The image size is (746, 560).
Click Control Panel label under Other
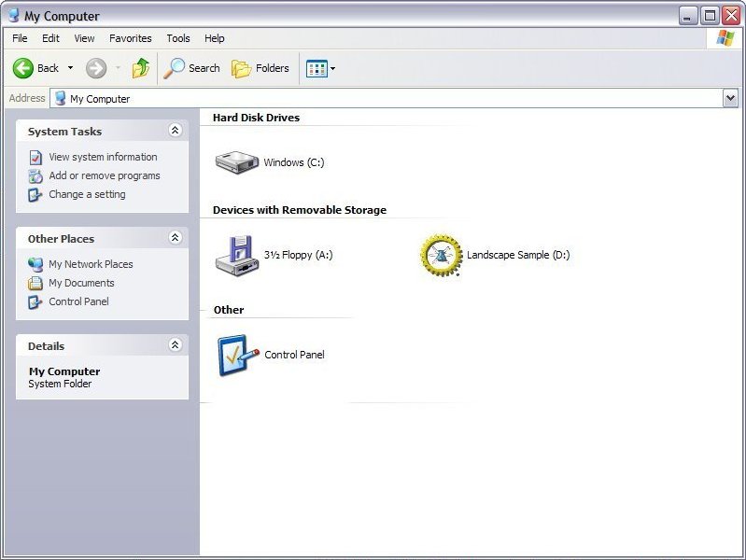(x=294, y=355)
